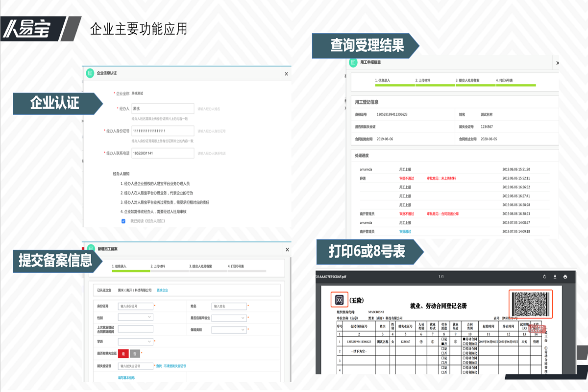This screenshot has height=392, width=588.
Task: Click the 身份证号 input field
Action: tap(136, 306)
